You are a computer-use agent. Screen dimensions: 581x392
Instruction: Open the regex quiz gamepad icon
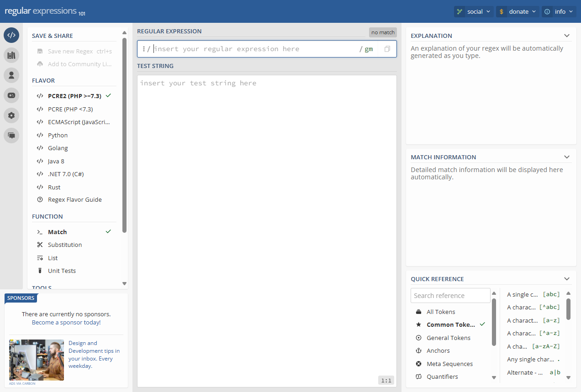point(11,95)
